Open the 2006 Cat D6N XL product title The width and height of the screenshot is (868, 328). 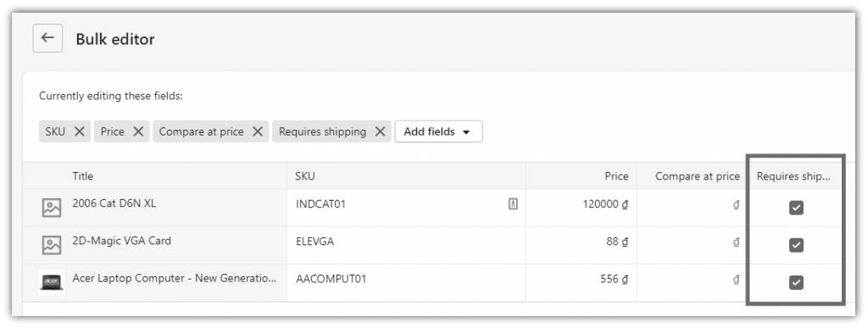pos(114,203)
